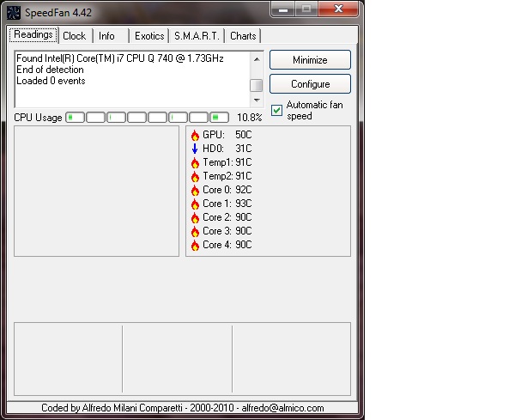Click the flame icon beside Core 2
The height and width of the screenshot is (420, 527).
click(195, 218)
